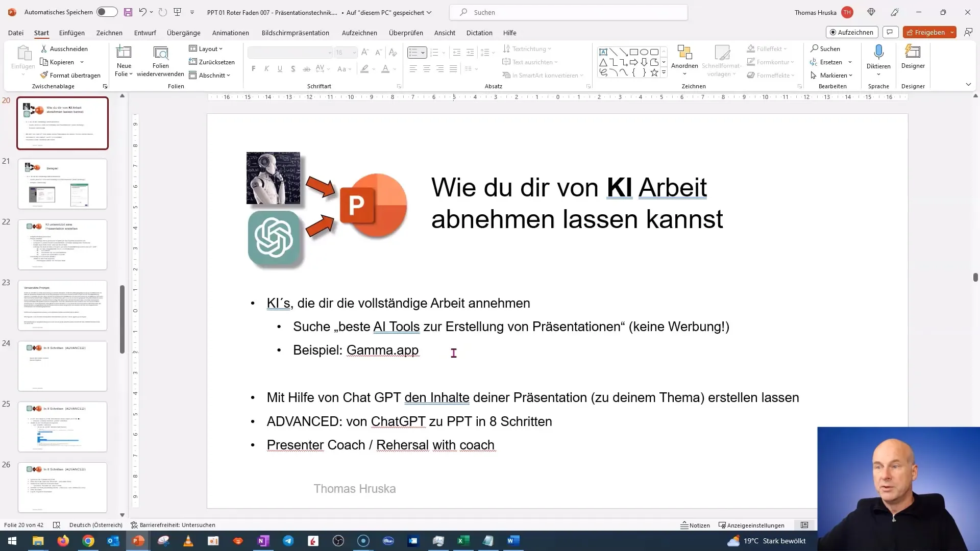Apply bold formatting (F)

coord(254,69)
